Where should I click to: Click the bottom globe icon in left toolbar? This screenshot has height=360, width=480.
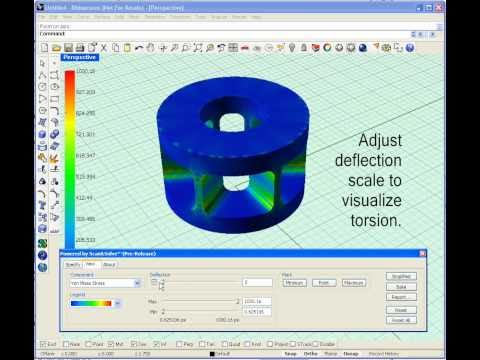(x=42, y=267)
